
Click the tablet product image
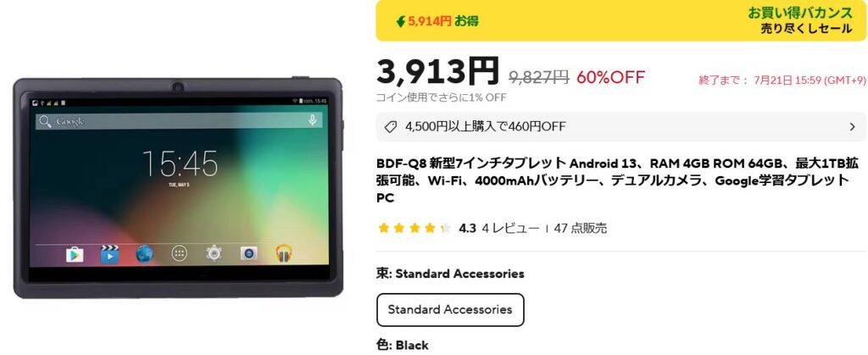178,187
